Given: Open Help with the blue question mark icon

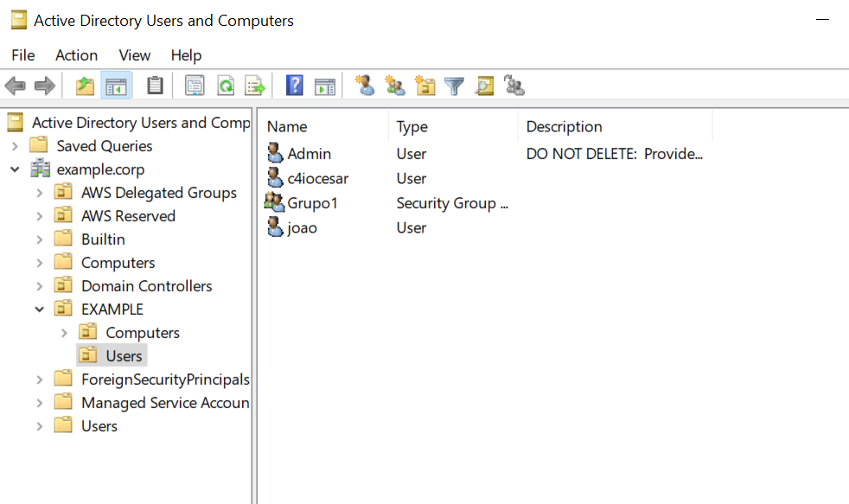Looking at the screenshot, I should click(295, 86).
